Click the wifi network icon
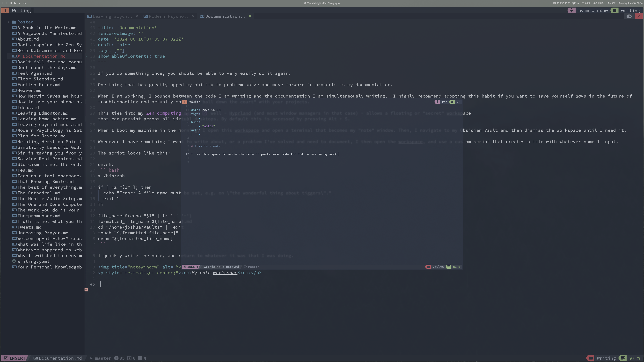644x362 pixels. (569, 3)
